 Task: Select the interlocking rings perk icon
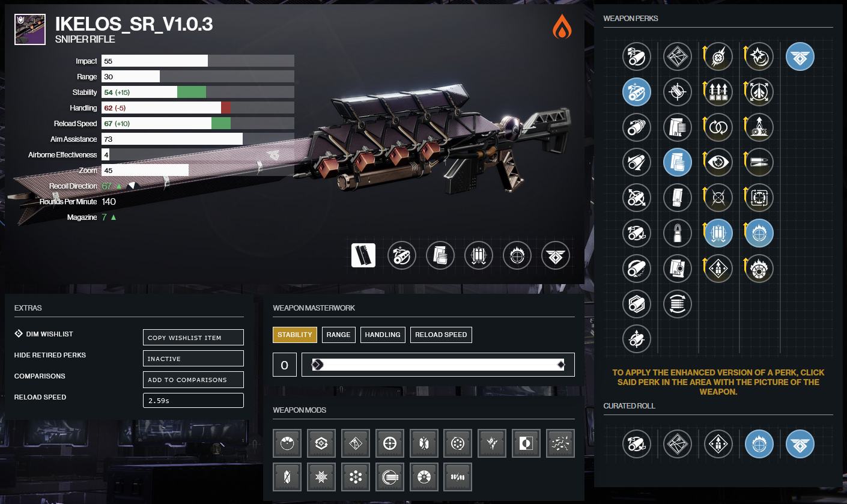point(718,127)
